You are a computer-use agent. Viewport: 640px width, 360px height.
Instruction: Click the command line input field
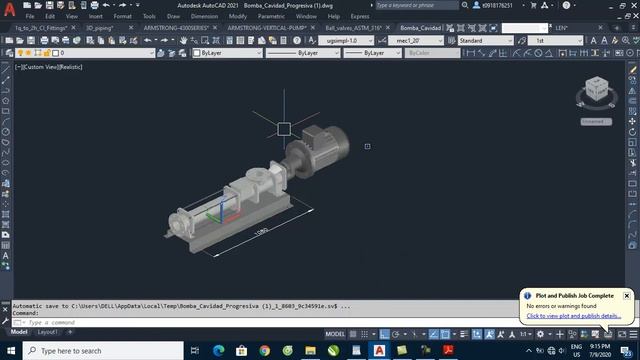(265, 322)
